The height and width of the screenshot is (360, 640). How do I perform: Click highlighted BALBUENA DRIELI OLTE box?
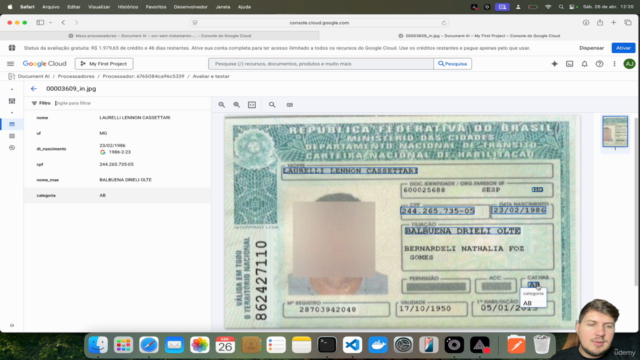tap(462, 231)
